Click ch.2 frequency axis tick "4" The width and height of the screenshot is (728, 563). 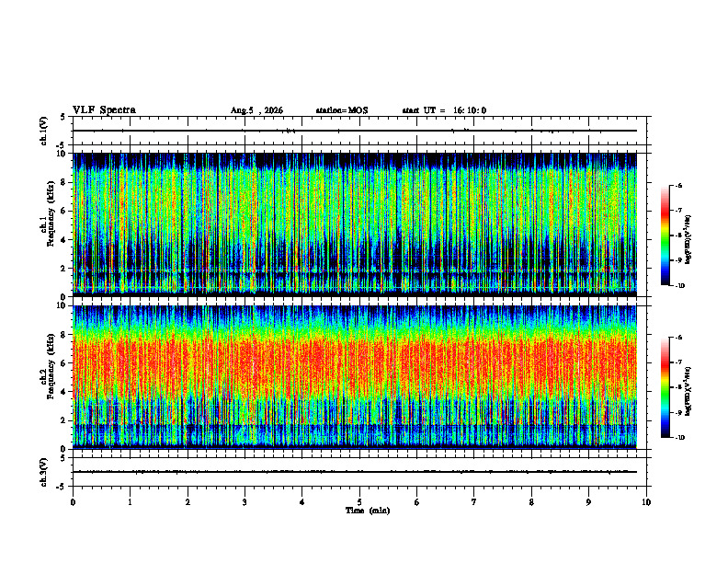point(65,392)
